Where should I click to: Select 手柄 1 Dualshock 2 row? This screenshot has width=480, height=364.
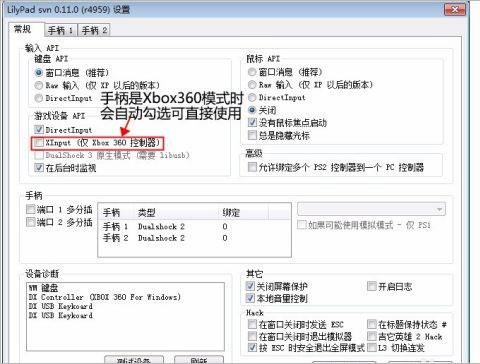(x=194, y=227)
